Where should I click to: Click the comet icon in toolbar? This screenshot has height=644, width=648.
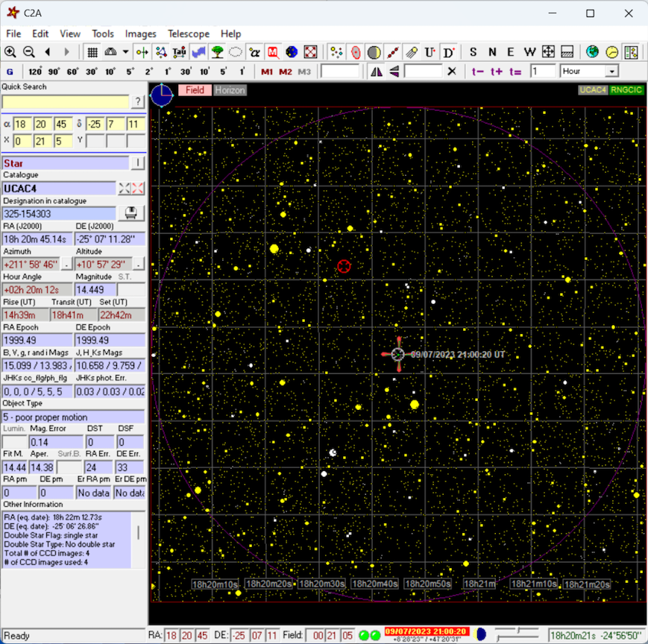click(411, 52)
